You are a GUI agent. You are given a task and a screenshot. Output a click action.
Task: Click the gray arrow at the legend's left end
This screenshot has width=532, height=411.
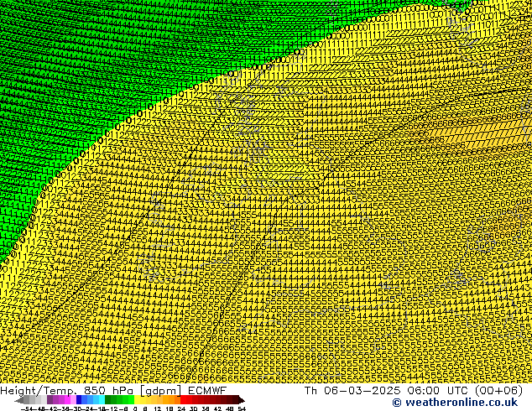coord(19,399)
